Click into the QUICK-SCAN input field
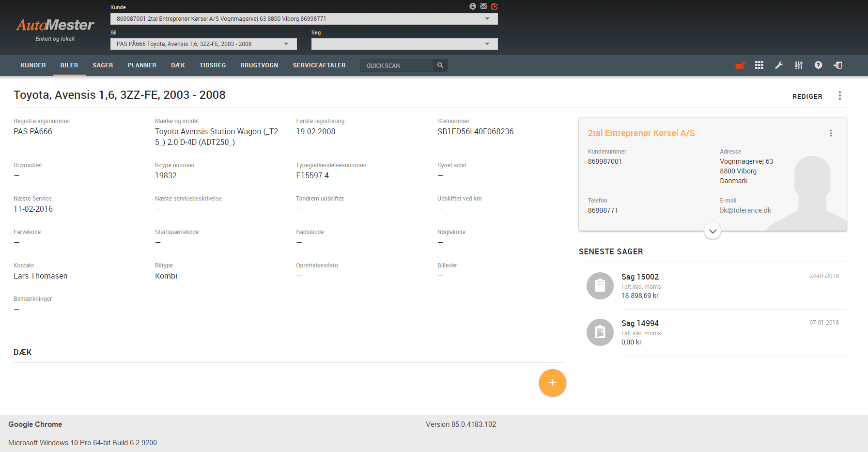Viewport: 868px width, 452px height. (x=397, y=65)
